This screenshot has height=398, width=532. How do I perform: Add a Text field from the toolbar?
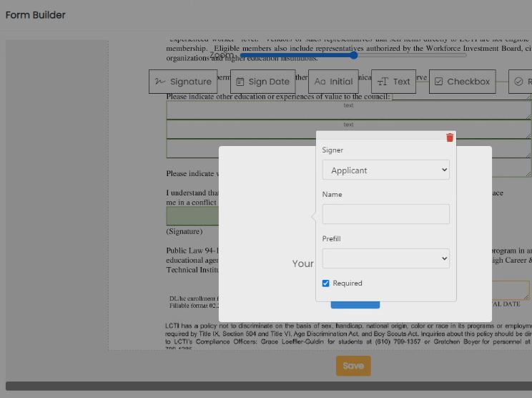394,82
